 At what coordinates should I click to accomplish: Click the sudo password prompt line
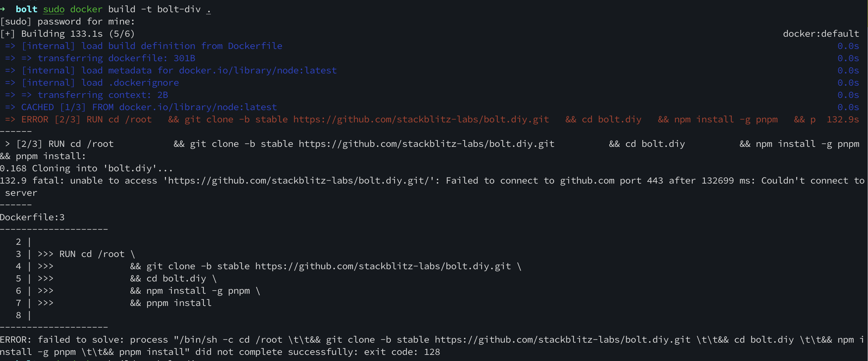coord(67,21)
